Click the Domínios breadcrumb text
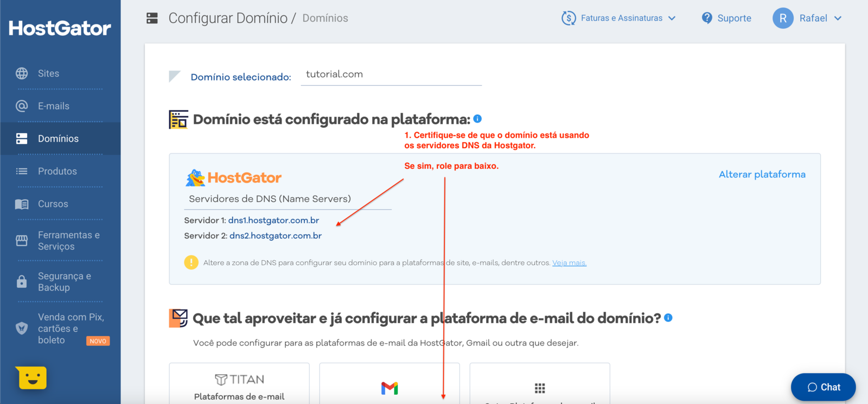The width and height of the screenshot is (868, 404). [325, 18]
